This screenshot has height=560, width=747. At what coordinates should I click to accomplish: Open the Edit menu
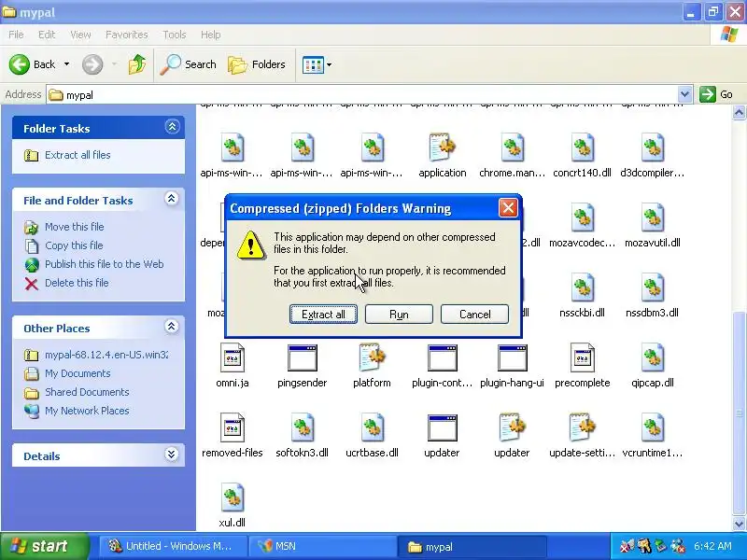47,35
